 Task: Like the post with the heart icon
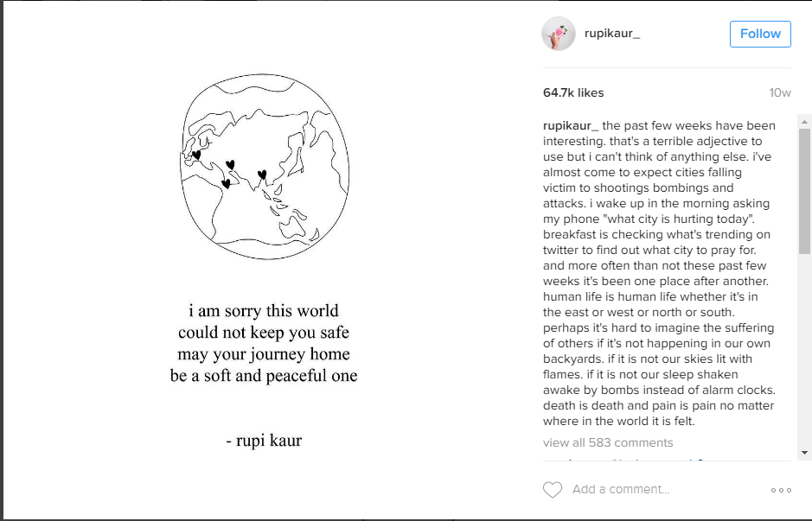point(553,490)
